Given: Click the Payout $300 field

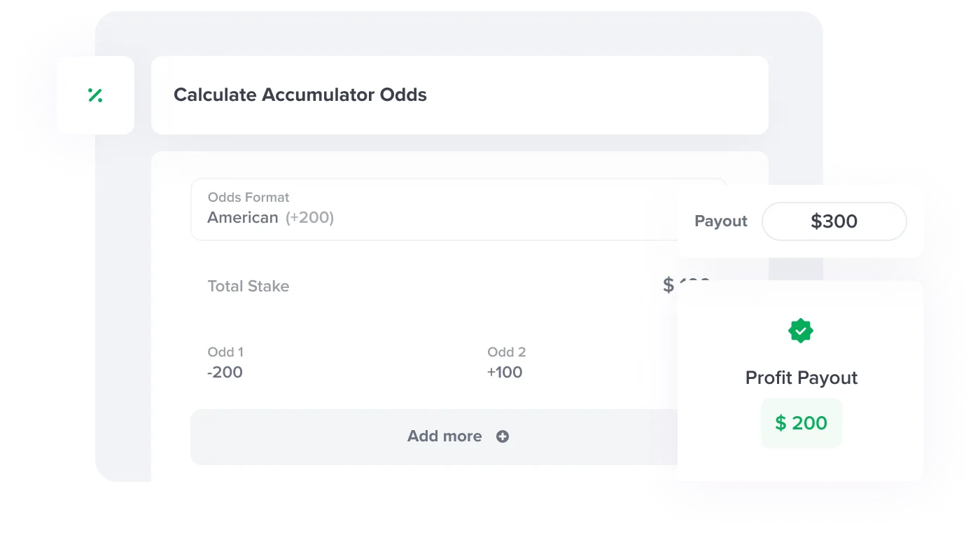Looking at the screenshot, I should click(x=834, y=222).
